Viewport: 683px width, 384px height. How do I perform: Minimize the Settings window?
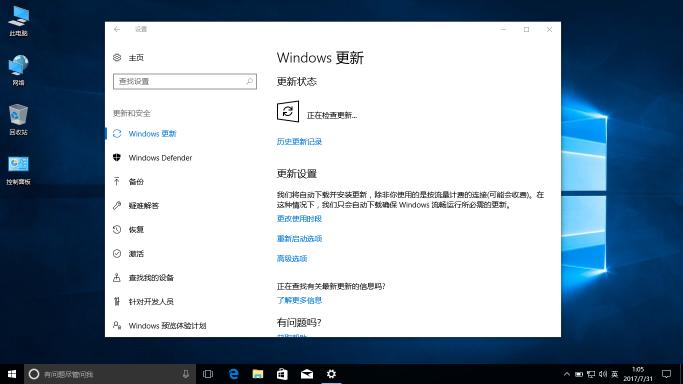pyautogui.click(x=504, y=29)
